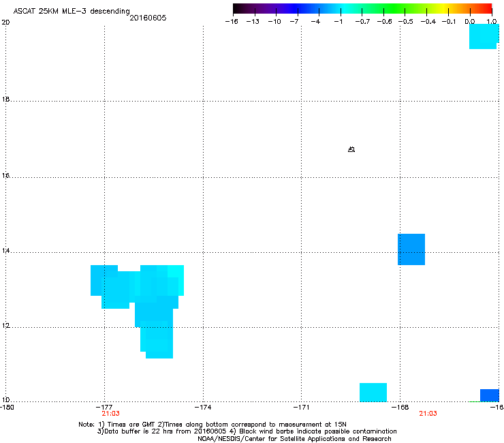Image resolution: width=504 pixels, height=443 pixels.
Task: Click the color bar label -0.4
Action: 428,22
